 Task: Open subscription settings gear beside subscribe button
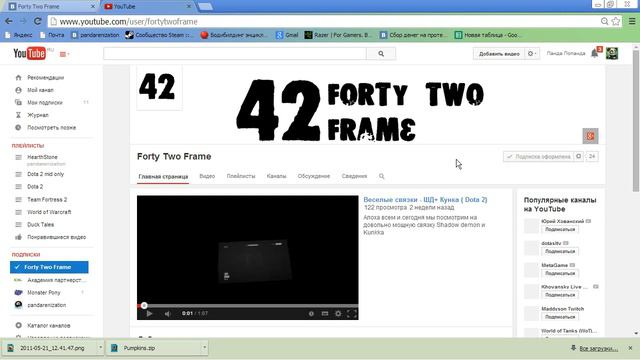[x=578, y=156]
